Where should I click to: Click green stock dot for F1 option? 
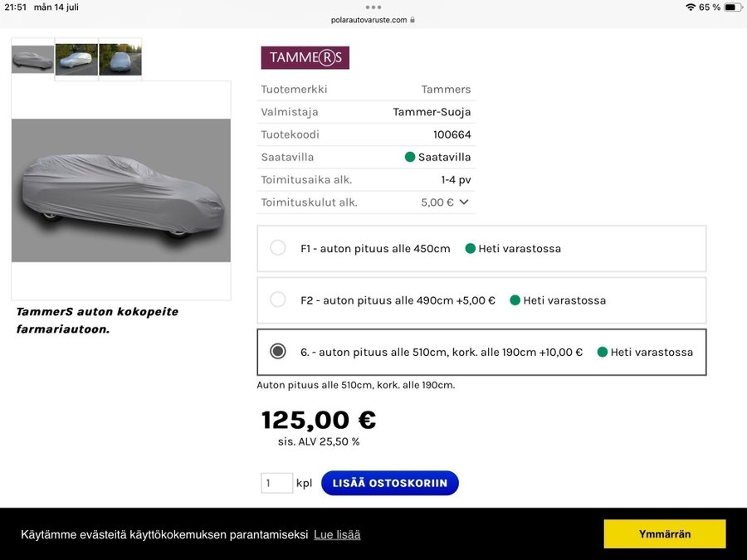point(471,248)
